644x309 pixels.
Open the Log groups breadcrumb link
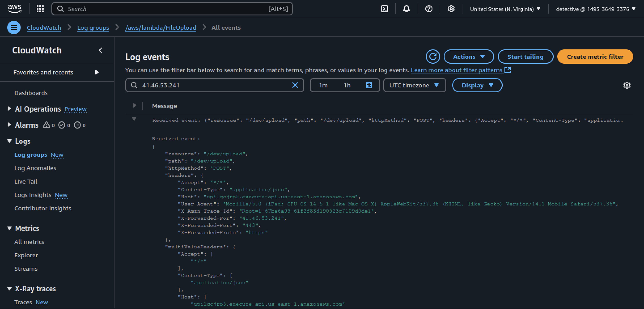[x=93, y=28]
